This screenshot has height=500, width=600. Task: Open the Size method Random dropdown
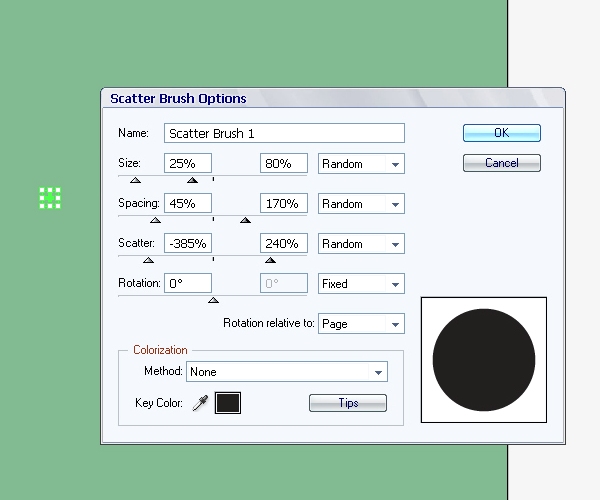(x=361, y=164)
